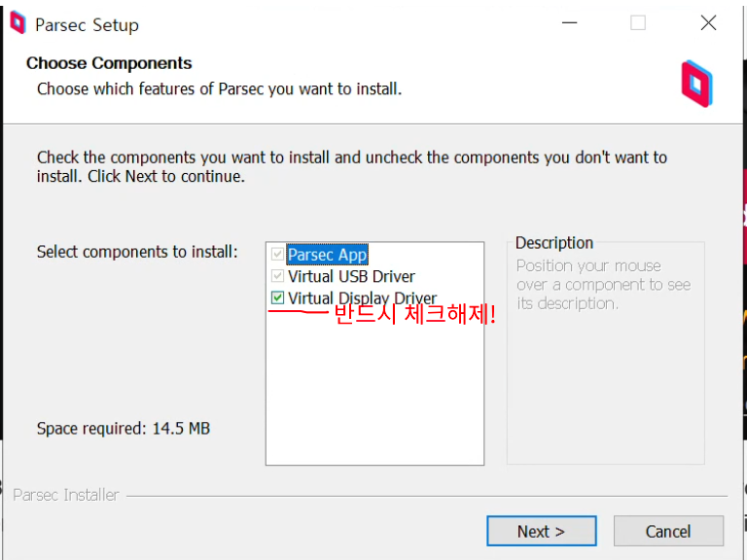
Task: Click the large Parsec logo in header
Action: coord(696,84)
